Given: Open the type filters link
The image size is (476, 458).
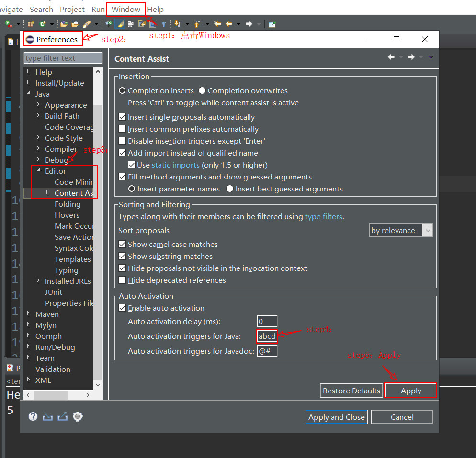Looking at the screenshot, I should point(324,217).
